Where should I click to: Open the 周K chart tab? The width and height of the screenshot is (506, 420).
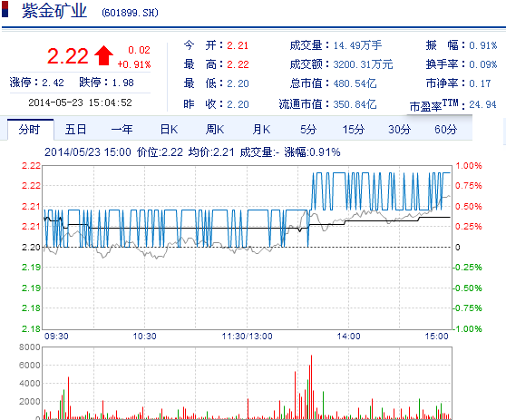215,130
